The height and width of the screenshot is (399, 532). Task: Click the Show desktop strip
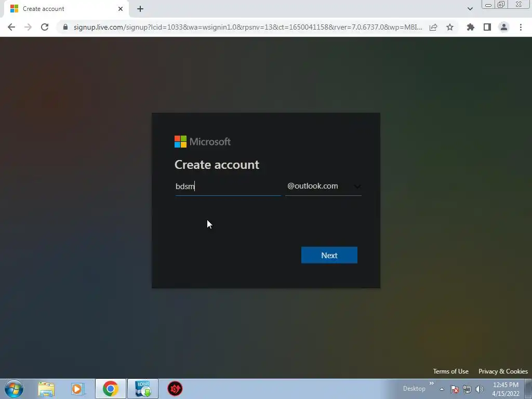pyautogui.click(x=528, y=389)
